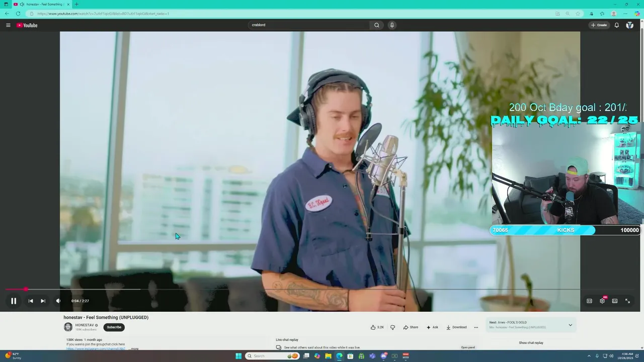
Task: Select the honestav - Feel Something tab
Action: (x=43, y=4)
